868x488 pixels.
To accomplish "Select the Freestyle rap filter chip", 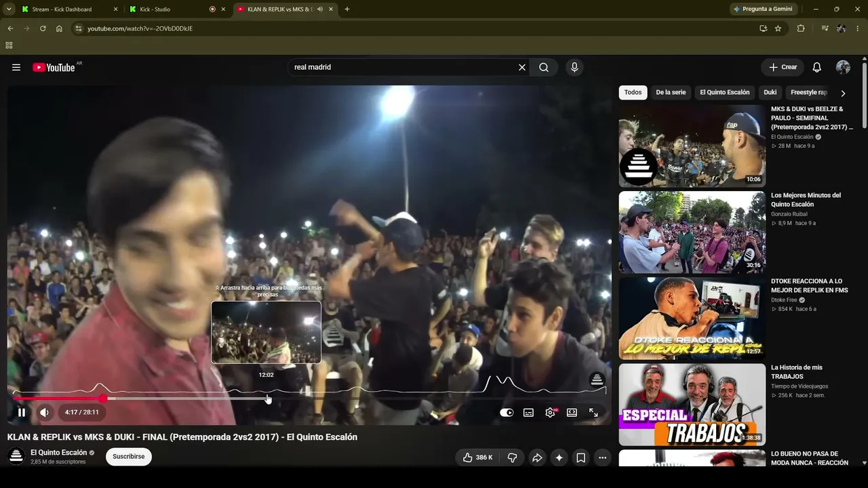I will tap(808, 92).
